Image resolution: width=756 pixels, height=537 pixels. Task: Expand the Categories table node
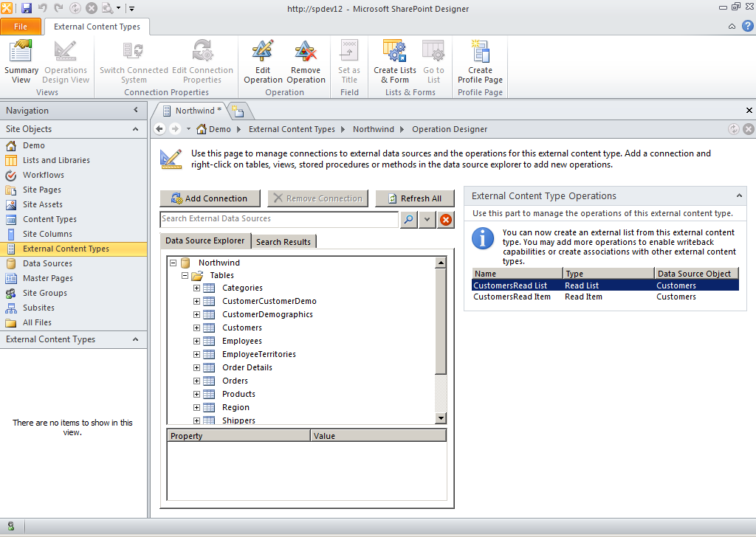[x=196, y=288]
